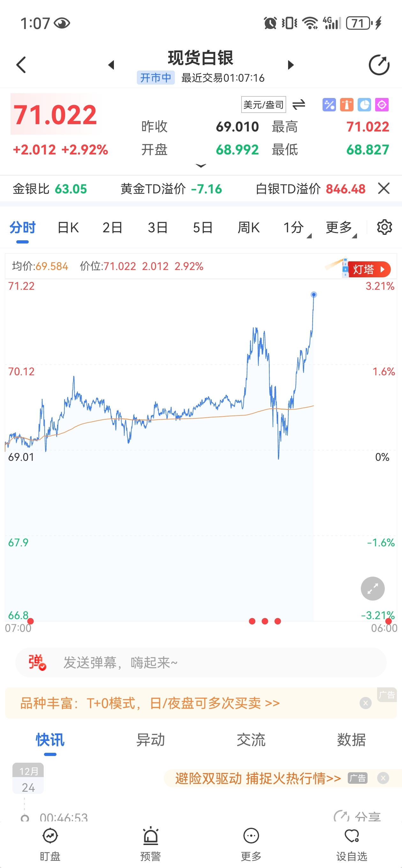Toggle the 美元/盎司 unit swap arrows
Screen dimensions: 402x868
pos(299,105)
